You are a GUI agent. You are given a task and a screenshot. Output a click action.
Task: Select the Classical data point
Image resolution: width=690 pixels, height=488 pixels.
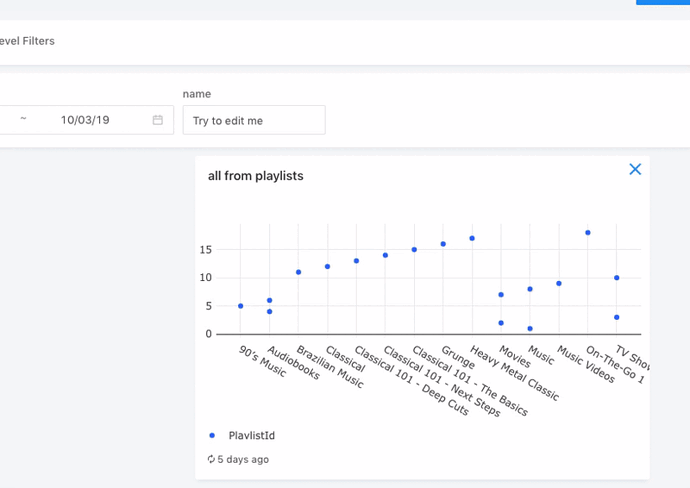pos(327,266)
